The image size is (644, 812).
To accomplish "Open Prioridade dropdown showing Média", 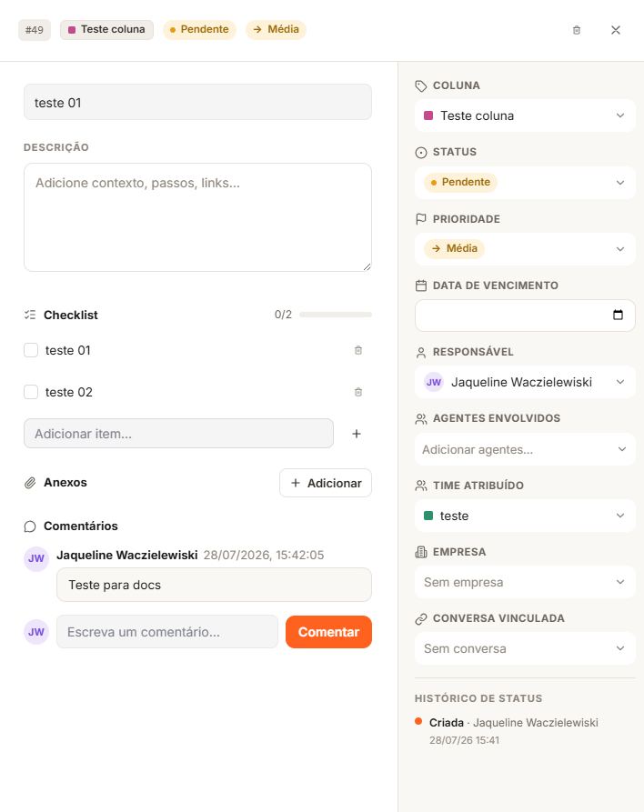I will [525, 248].
